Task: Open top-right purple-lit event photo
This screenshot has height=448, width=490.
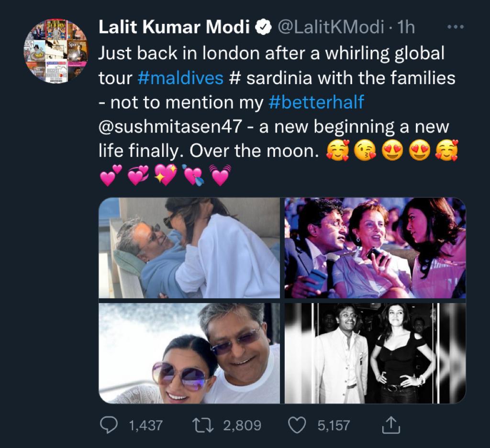Action: [375, 248]
